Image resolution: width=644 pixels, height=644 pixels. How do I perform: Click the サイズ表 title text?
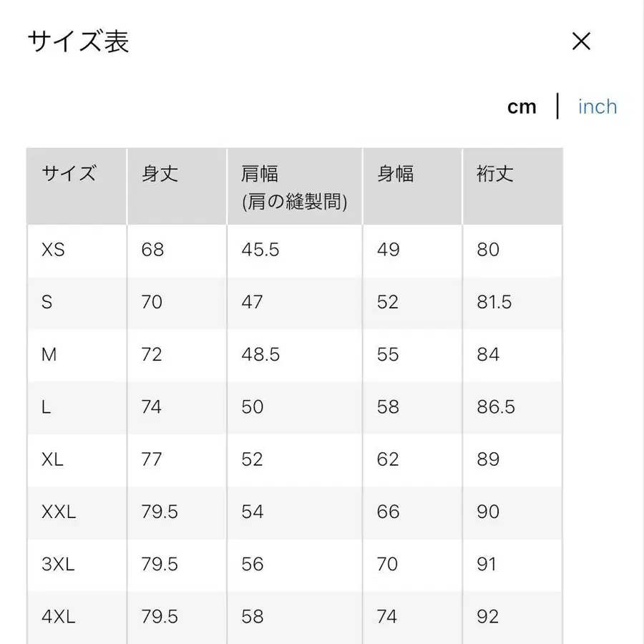point(77,42)
